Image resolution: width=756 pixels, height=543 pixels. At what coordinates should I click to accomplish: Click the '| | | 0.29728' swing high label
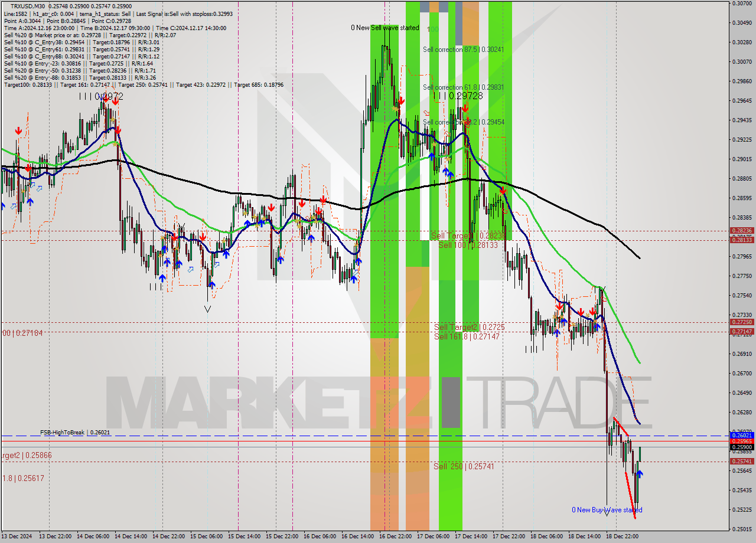pyautogui.click(x=458, y=96)
